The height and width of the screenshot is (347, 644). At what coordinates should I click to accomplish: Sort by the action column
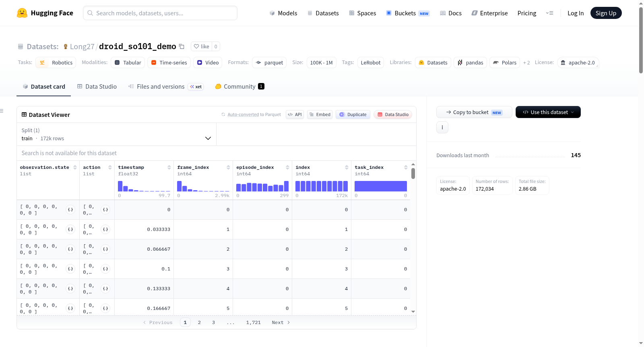coord(110,167)
